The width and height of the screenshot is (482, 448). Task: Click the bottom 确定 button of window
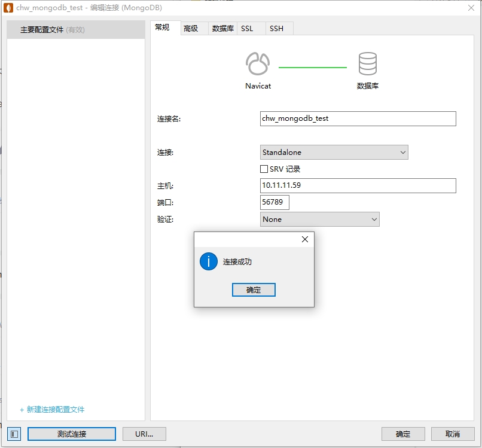(x=403, y=434)
